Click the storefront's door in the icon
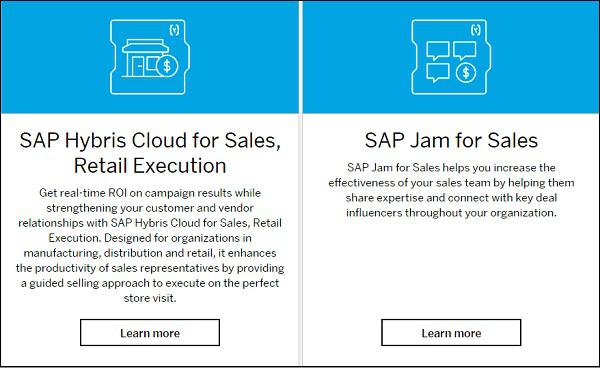This screenshot has height=368, width=600. (138, 67)
